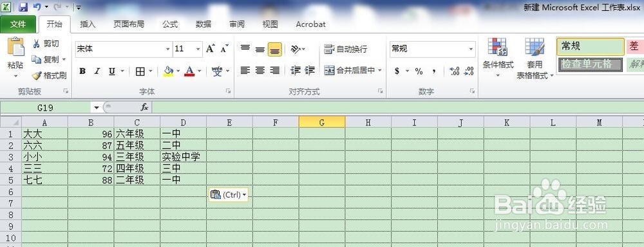The height and width of the screenshot is (247, 644).
Task: Open number format dropdown (常规)
Action: [x=471, y=50]
